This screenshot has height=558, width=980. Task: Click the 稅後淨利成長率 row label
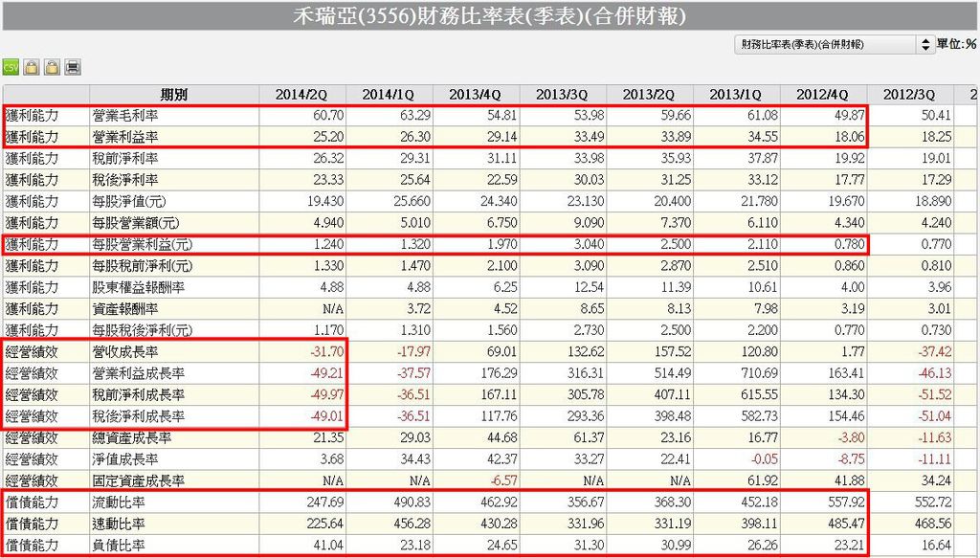(x=139, y=416)
